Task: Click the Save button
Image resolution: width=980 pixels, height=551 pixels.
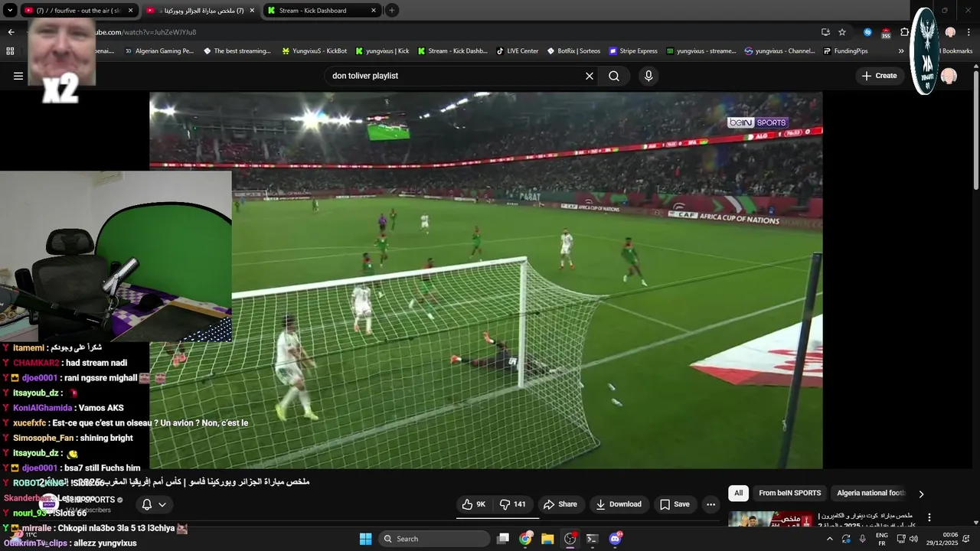Action: [675, 504]
